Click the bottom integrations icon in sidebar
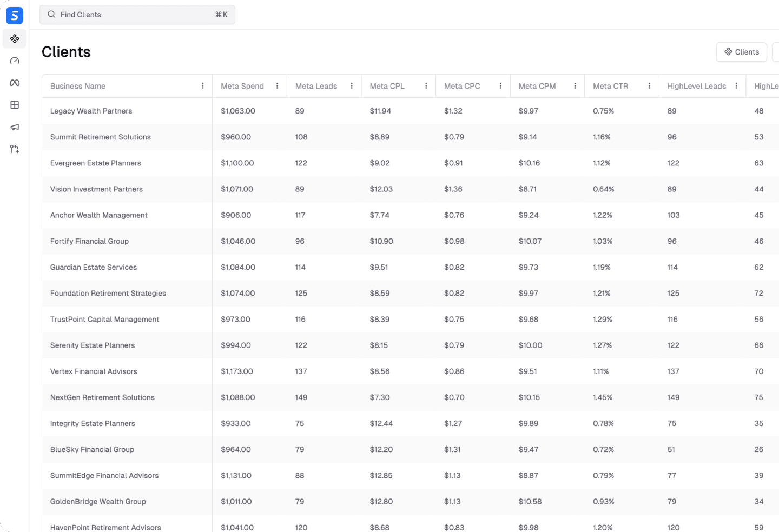The image size is (779, 532). coord(14,149)
